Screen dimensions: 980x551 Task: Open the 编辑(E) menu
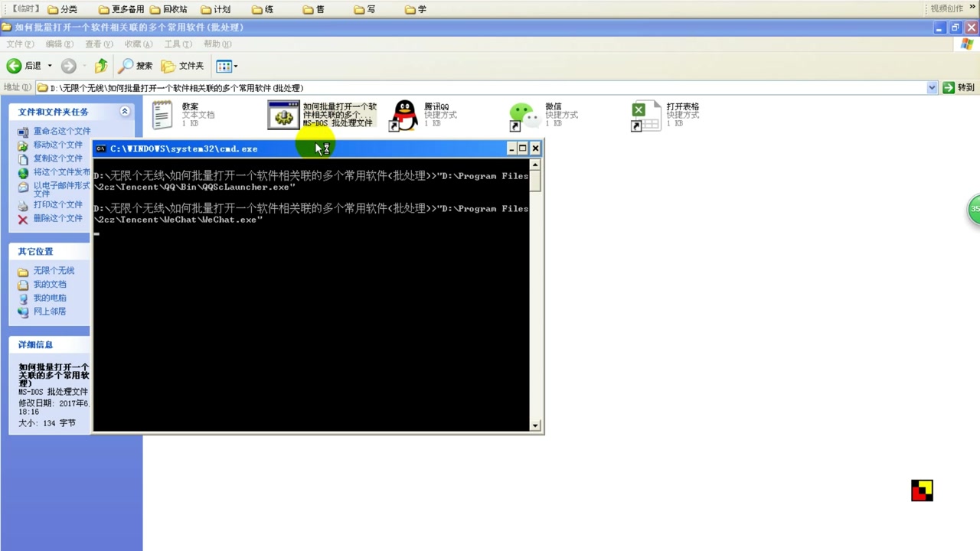(x=59, y=44)
